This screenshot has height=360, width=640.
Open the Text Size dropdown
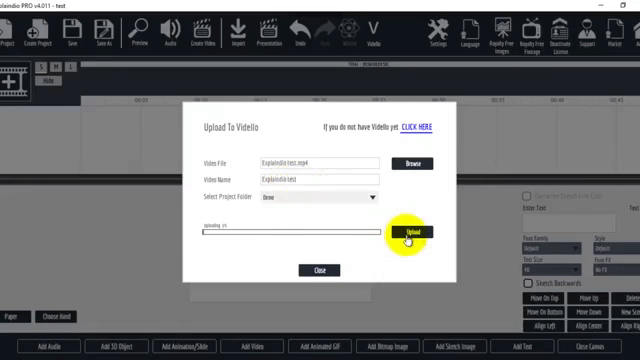(x=551, y=269)
